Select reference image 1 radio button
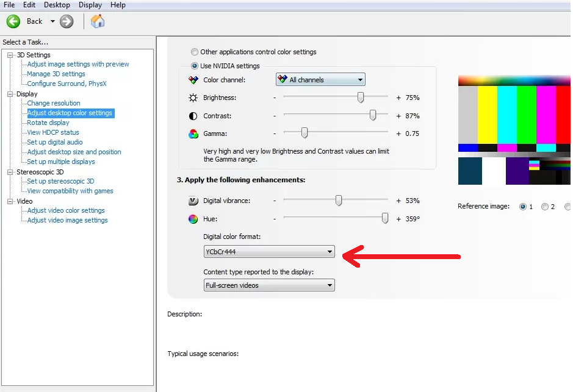The height and width of the screenshot is (392, 573). coord(523,207)
